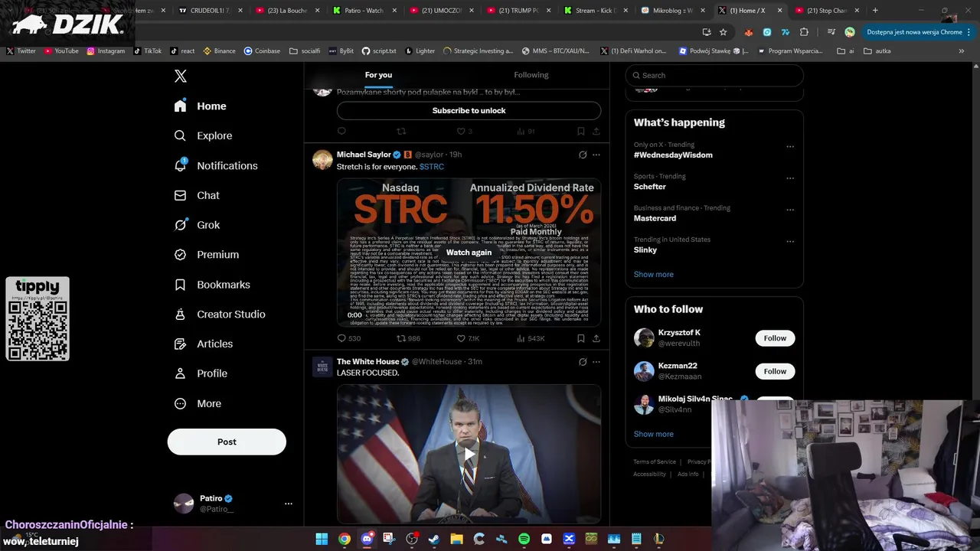Open the Home page in the sidebar
Viewport: 980px width, 551px height.
(201, 106)
